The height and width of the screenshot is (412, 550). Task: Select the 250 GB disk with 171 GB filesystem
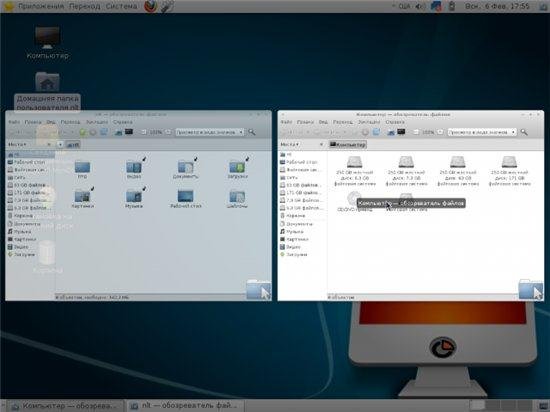(509, 171)
